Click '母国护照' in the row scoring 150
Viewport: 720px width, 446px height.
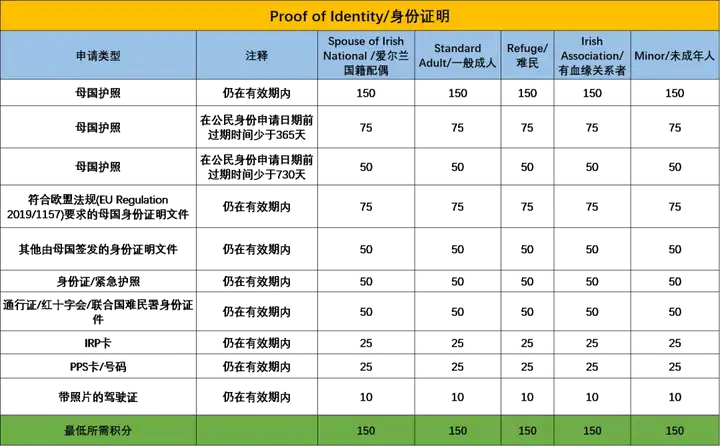click(x=98, y=93)
